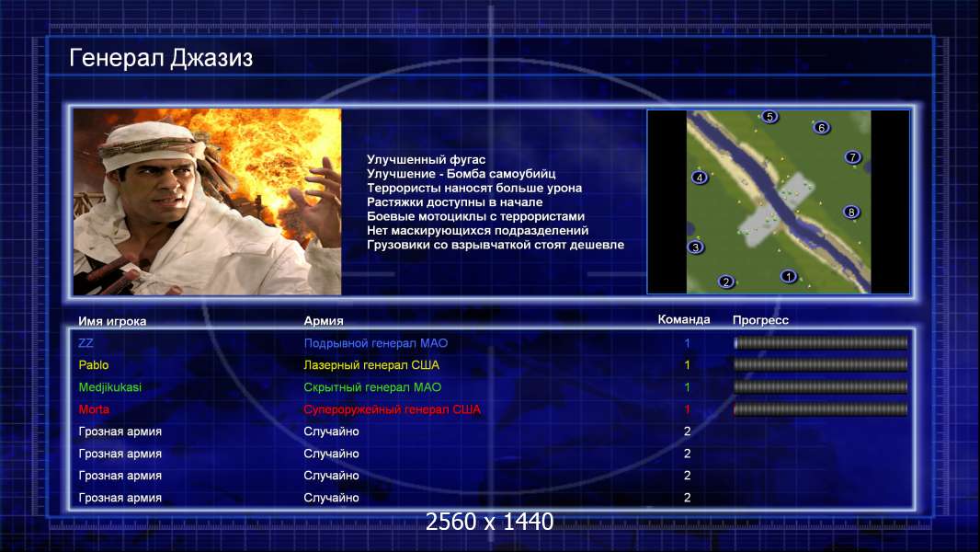Screen dimensions: 980x552
Task: Click start position marker 2 on minimap
Action: pos(725,282)
